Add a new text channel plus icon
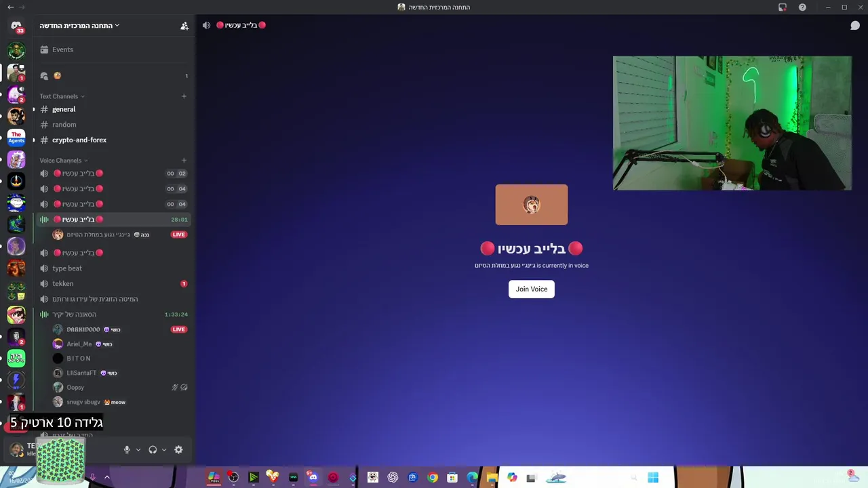Screen dimensions: 868x488 click(184, 96)
